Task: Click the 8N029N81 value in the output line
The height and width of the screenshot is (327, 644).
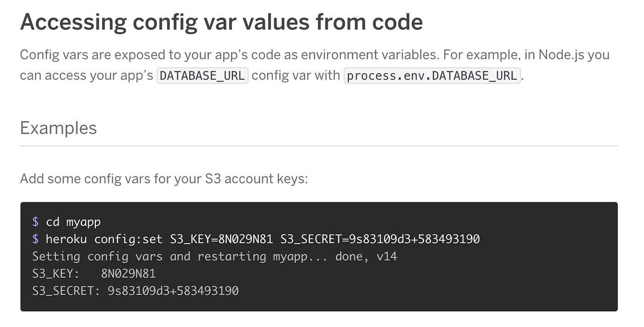Action: [128, 274]
